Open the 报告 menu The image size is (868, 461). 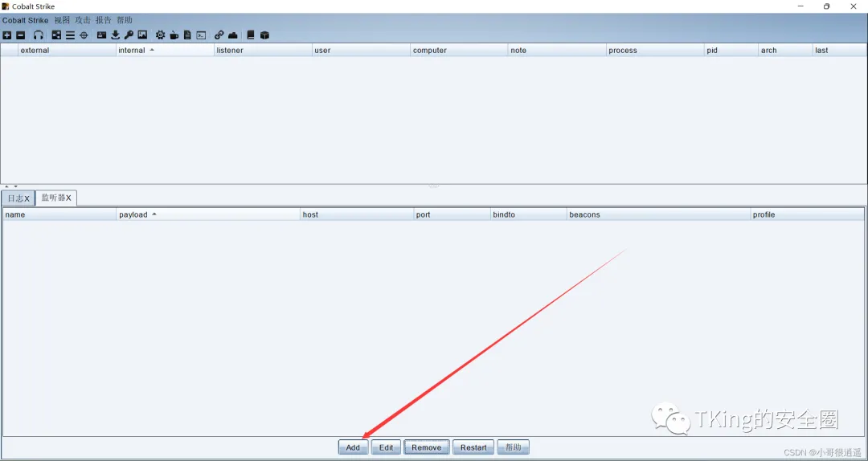(104, 20)
